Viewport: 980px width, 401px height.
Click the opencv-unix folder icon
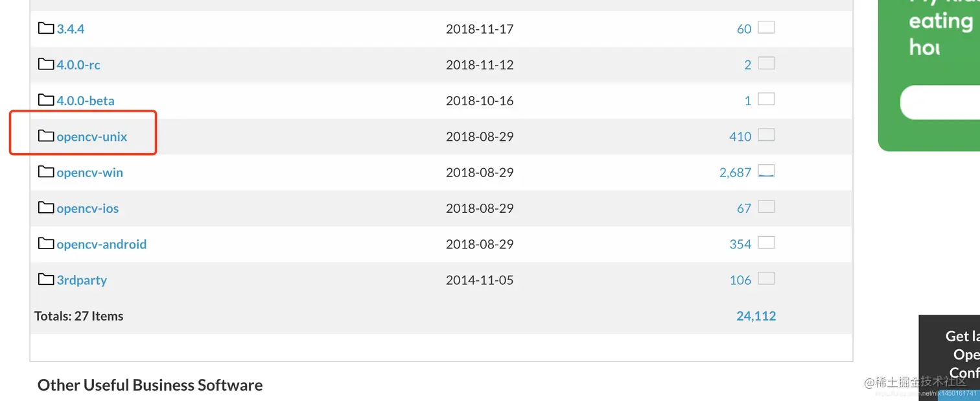tap(45, 136)
